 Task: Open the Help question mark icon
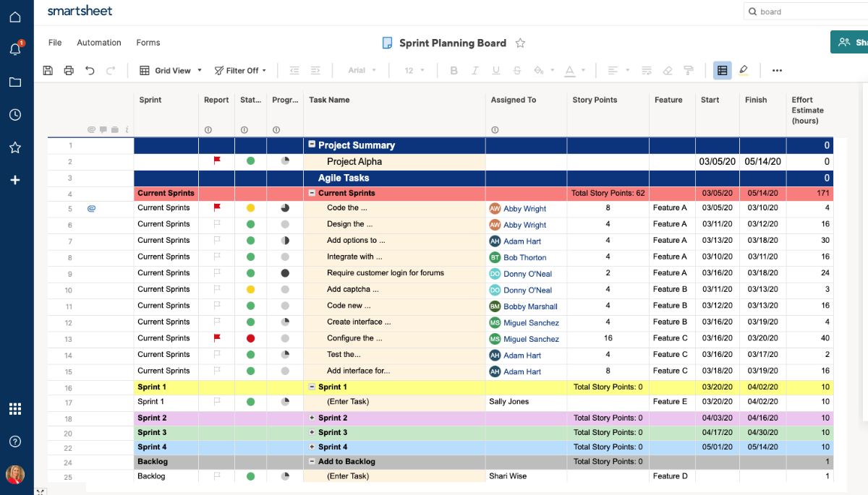click(14, 442)
